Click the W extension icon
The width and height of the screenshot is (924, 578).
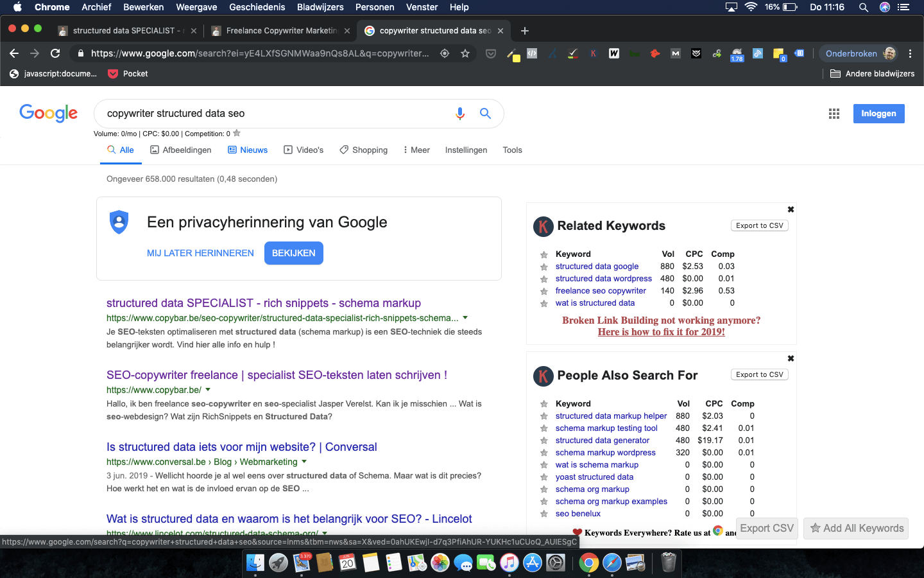[614, 53]
